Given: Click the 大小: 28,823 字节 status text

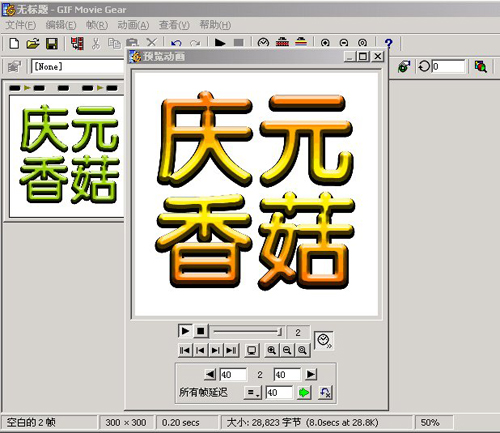Looking at the screenshot, I should coord(264,423).
